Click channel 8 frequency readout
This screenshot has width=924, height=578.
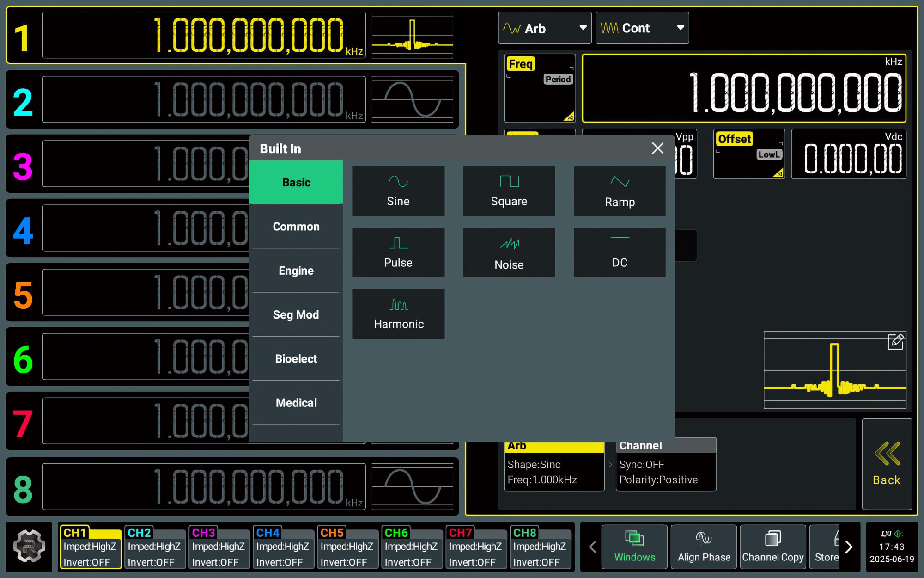204,486
